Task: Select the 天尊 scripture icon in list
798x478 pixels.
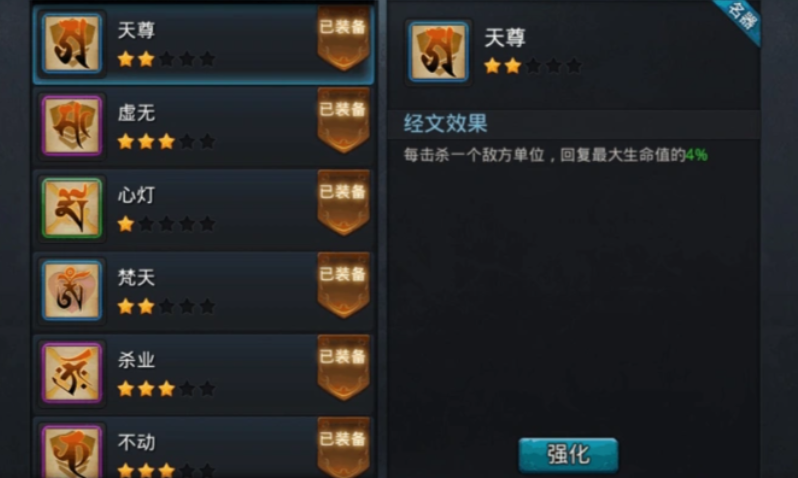Action: click(x=72, y=44)
